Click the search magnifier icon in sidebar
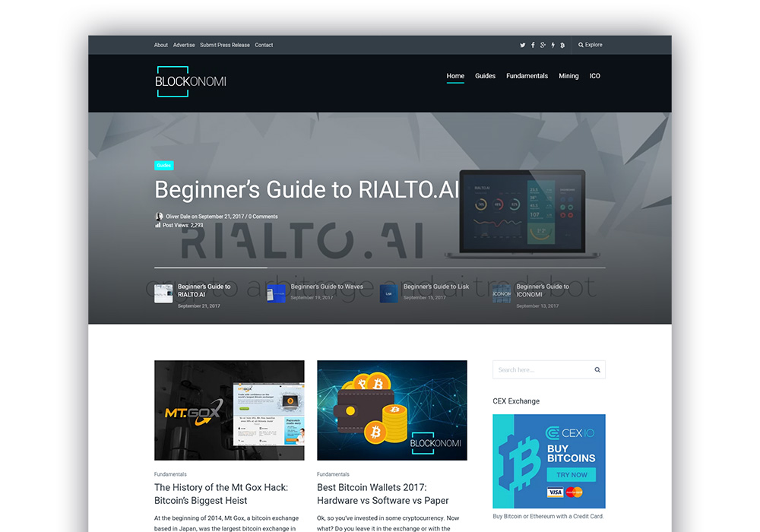This screenshot has width=760, height=532. [x=597, y=369]
